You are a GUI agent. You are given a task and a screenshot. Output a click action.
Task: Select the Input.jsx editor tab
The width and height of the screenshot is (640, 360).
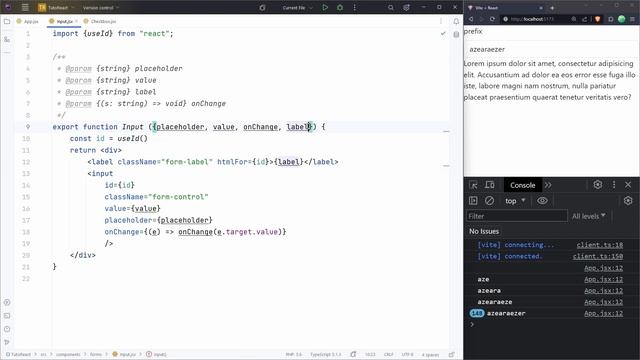pyautogui.click(x=63, y=21)
